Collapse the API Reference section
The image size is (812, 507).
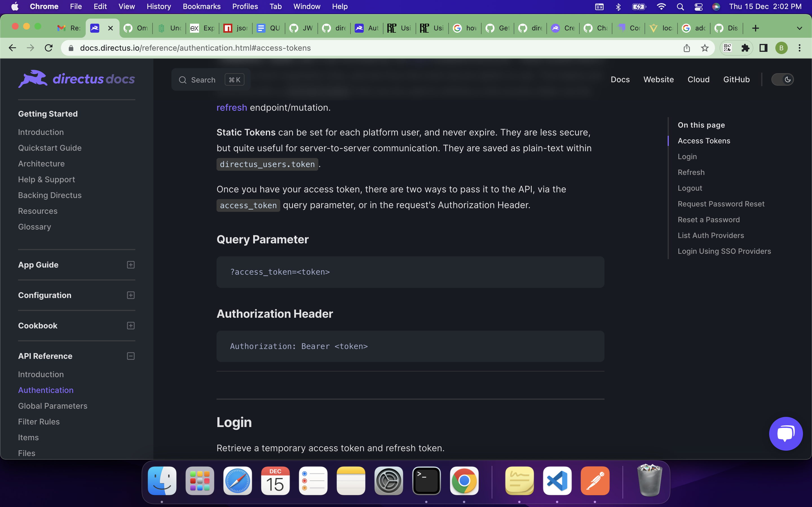(131, 356)
